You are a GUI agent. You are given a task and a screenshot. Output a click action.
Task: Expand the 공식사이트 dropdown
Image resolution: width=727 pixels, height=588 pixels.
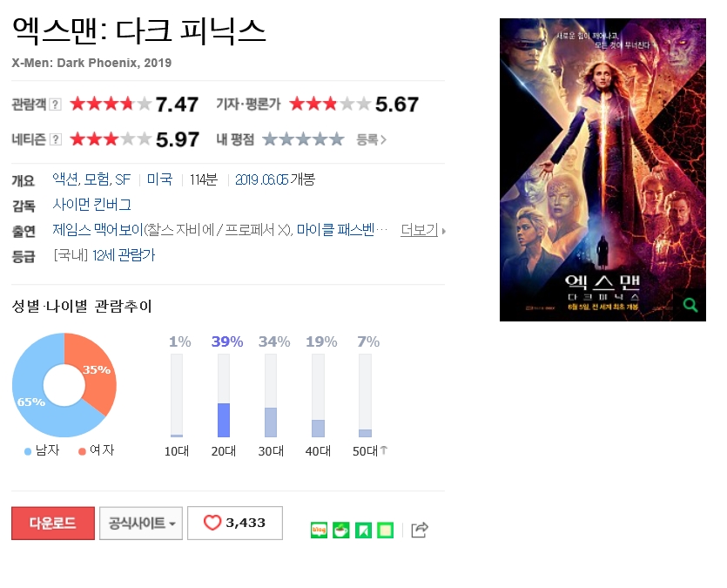pos(141,523)
